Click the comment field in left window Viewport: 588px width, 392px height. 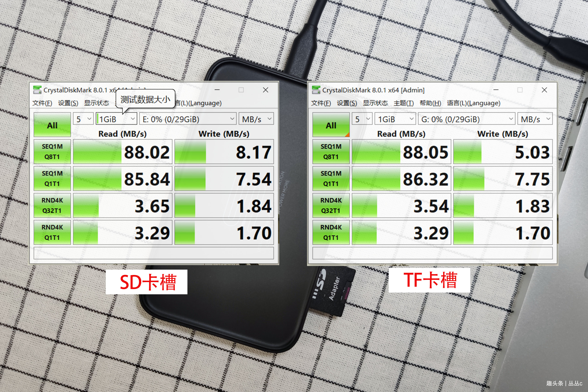(154, 253)
